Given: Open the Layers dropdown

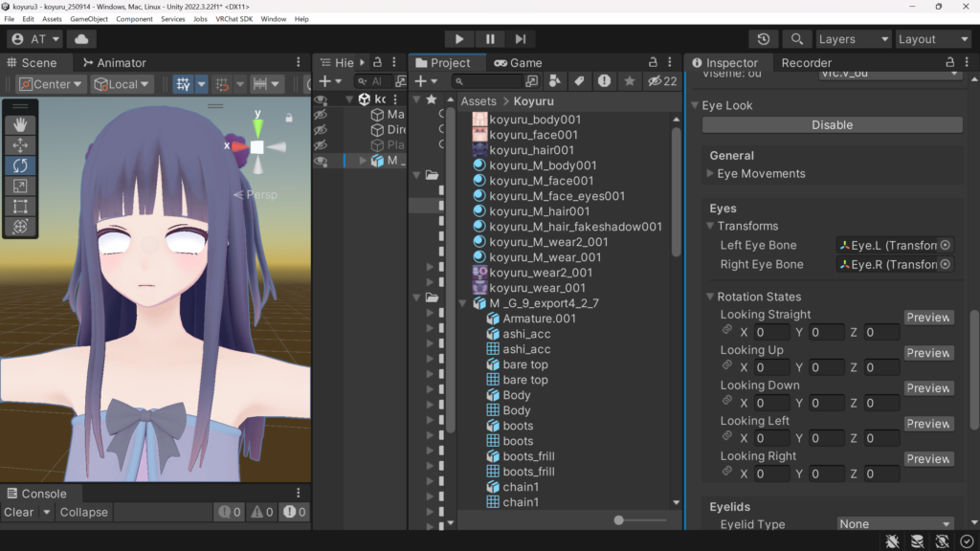Looking at the screenshot, I should (x=853, y=39).
